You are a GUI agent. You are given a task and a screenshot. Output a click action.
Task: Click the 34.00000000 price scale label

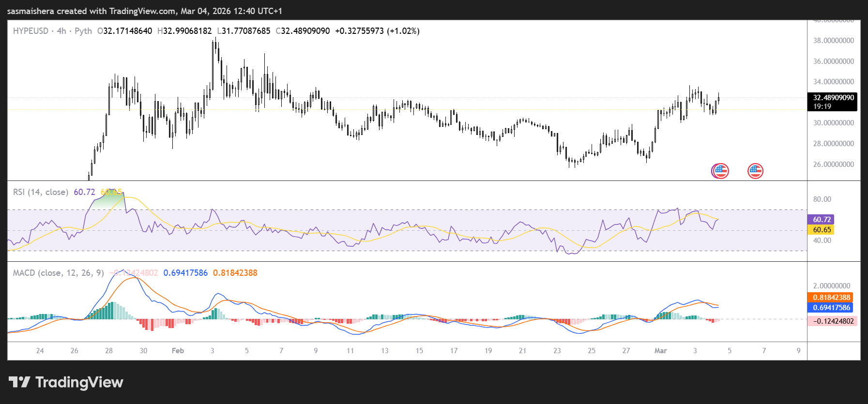[x=834, y=82]
